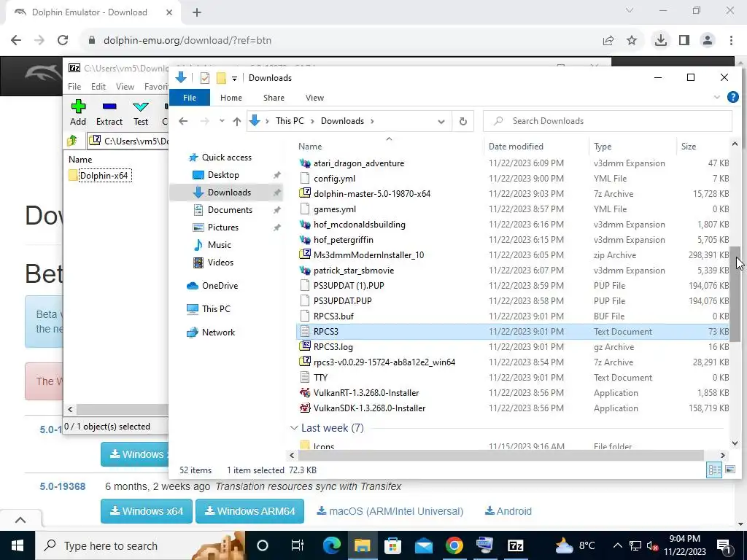This screenshot has height=560, width=747.
Task: Open new Chrome tab plus button
Action: tap(197, 12)
